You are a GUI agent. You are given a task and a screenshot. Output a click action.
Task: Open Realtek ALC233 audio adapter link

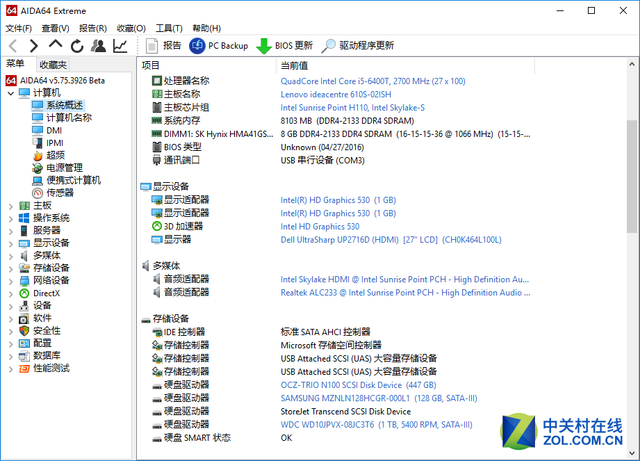point(405,293)
